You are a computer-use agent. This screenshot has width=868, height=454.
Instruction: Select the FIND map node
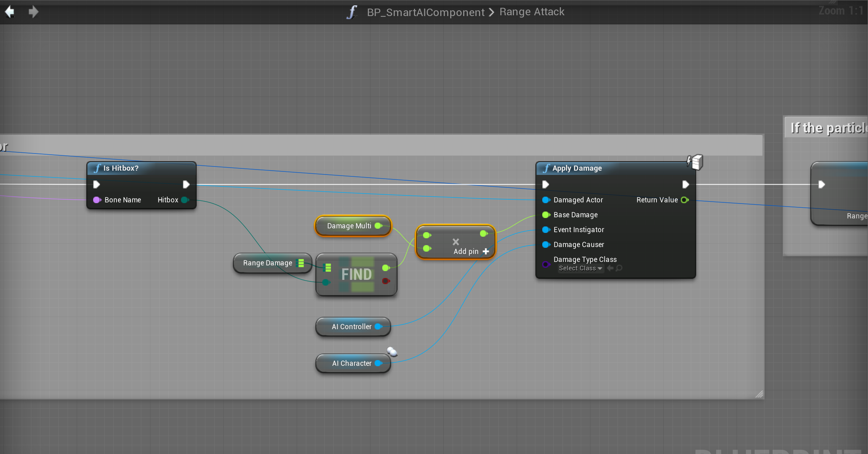[356, 274]
